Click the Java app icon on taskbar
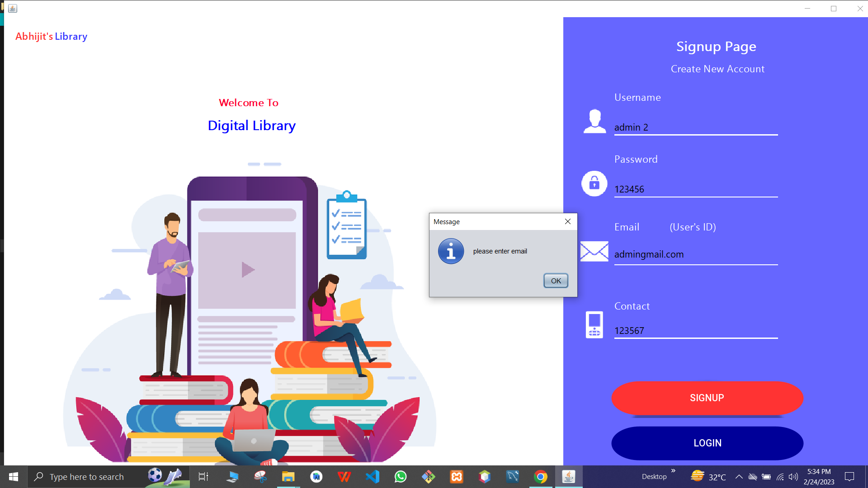Screen dimensions: 868x488 (569, 477)
